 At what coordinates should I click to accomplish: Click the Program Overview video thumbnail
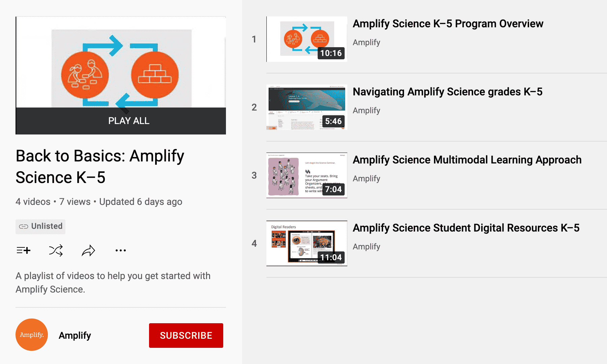(x=307, y=39)
